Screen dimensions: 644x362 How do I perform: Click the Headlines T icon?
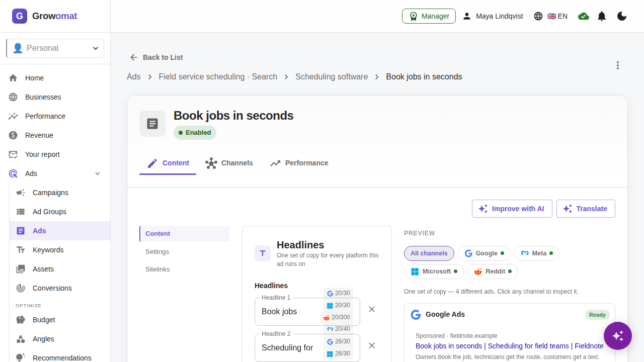coord(263,253)
